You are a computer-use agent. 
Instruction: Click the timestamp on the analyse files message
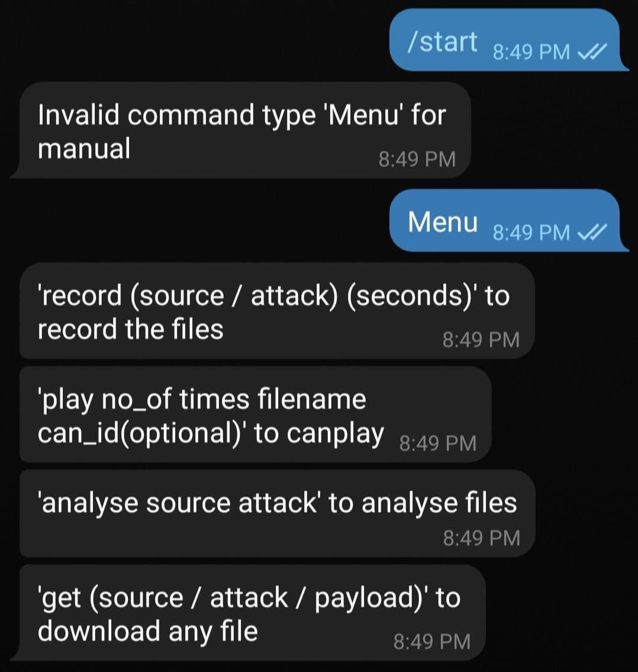coord(482,538)
